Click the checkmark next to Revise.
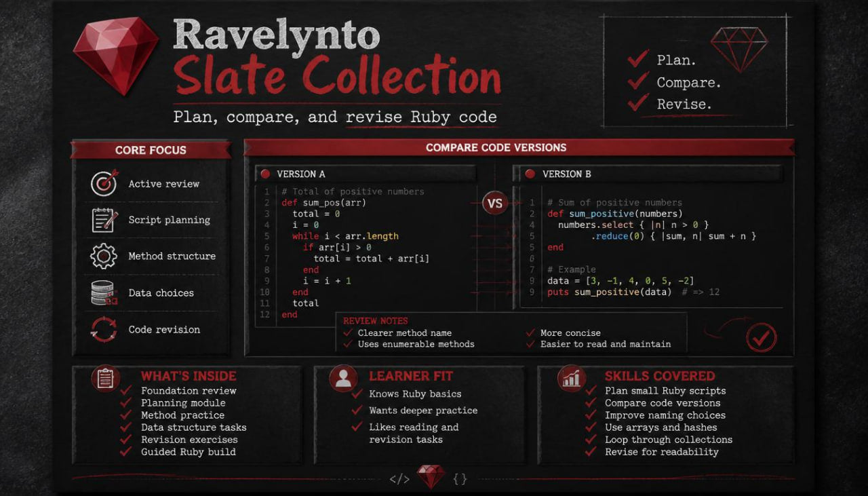This screenshot has width=868, height=496. coord(638,102)
